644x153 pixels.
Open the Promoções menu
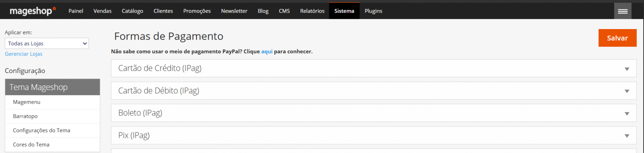[x=197, y=11]
